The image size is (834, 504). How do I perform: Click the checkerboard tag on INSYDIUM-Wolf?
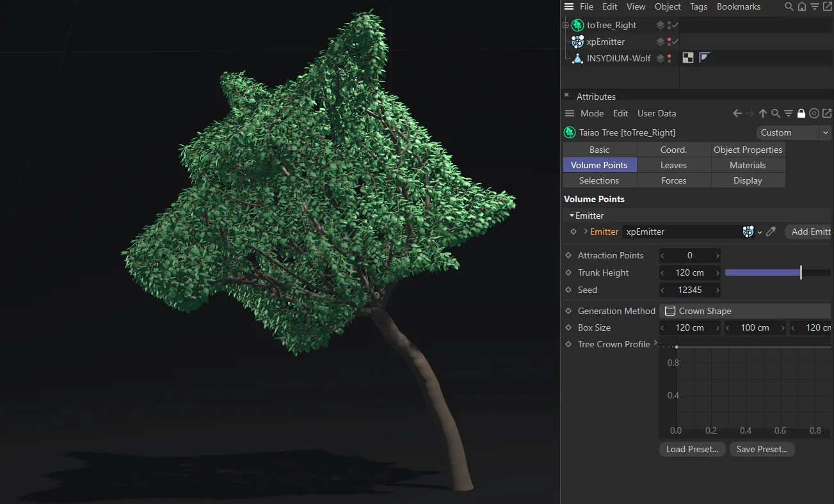688,58
